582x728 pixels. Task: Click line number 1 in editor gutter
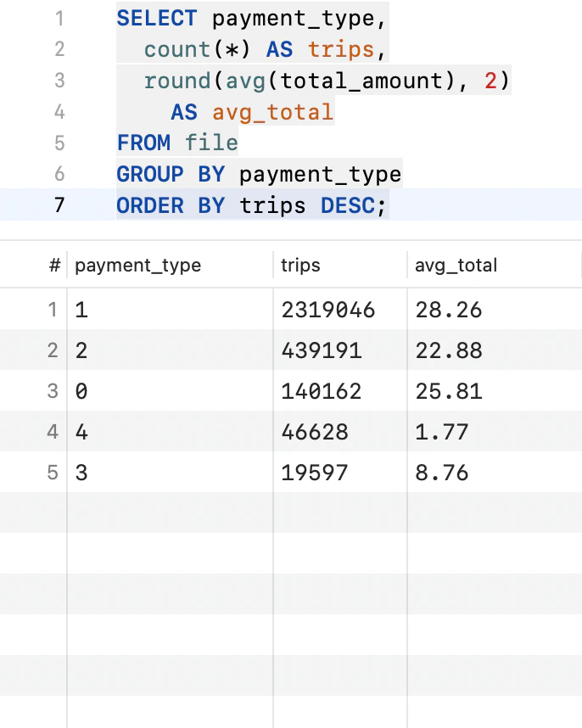(x=59, y=19)
